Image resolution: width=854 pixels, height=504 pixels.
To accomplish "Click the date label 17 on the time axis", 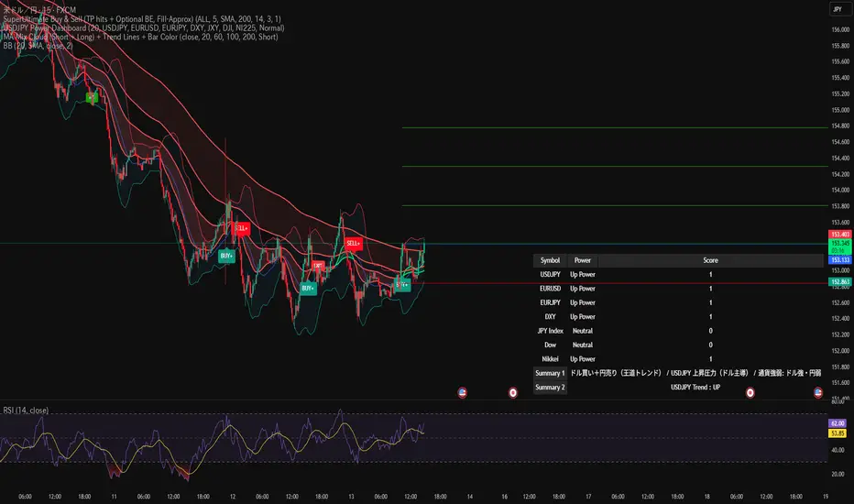I will click(588, 497).
